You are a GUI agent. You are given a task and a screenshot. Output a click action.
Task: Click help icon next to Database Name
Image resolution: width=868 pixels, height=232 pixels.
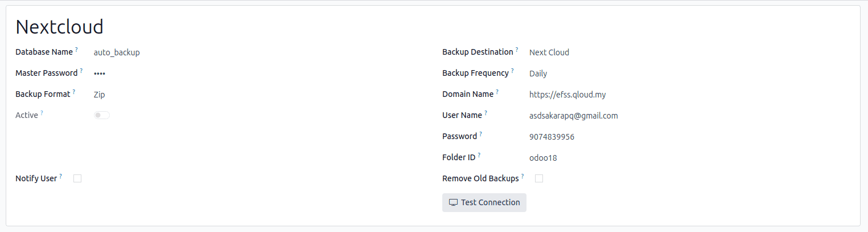coord(76,50)
